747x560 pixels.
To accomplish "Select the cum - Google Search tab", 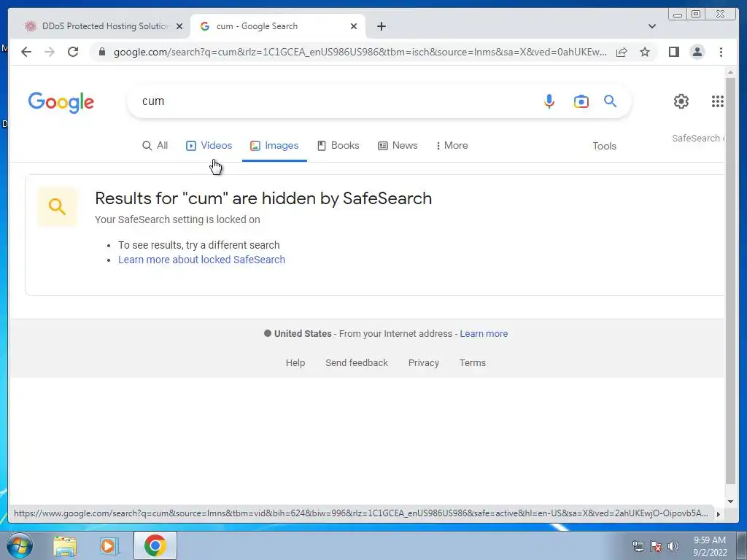I will pyautogui.click(x=276, y=26).
